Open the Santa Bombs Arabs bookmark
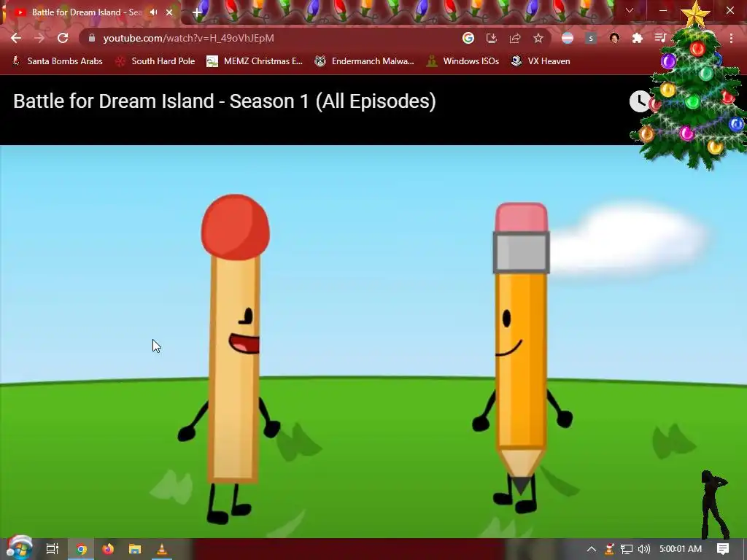The height and width of the screenshot is (560, 747). click(57, 61)
